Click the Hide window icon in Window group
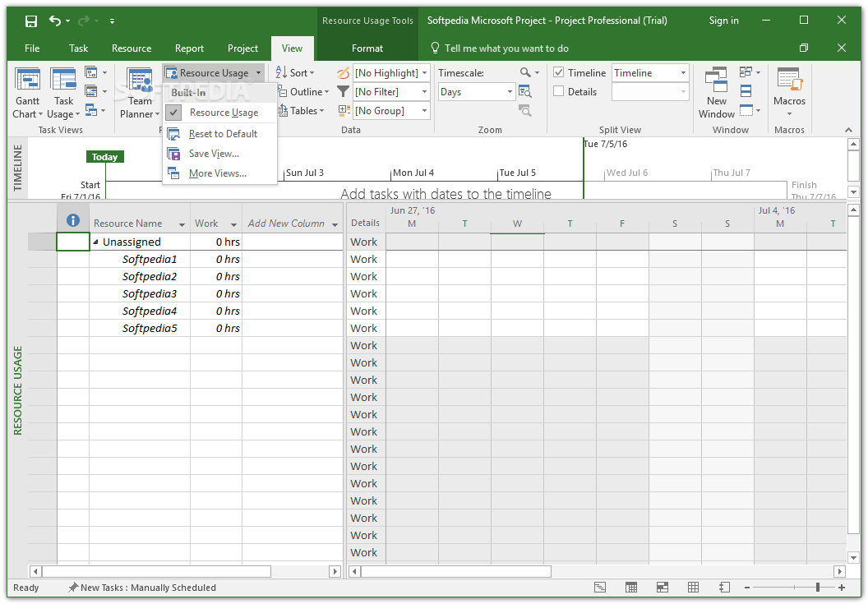 [x=746, y=111]
